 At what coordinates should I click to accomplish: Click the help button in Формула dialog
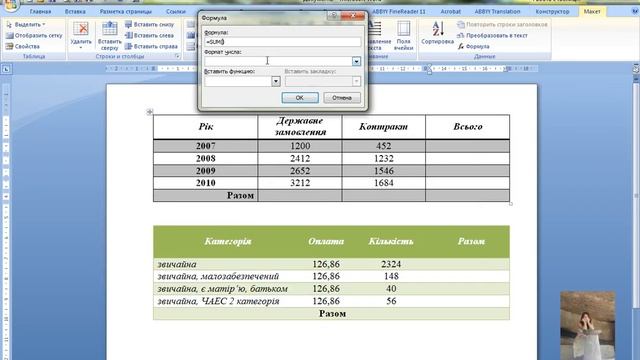click(x=333, y=16)
